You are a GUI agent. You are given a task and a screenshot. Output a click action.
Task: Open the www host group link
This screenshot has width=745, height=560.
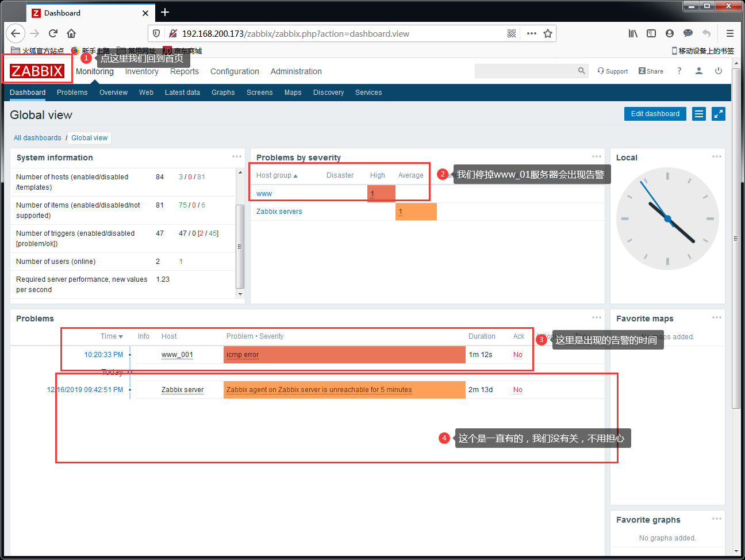pyautogui.click(x=264, y=194)
